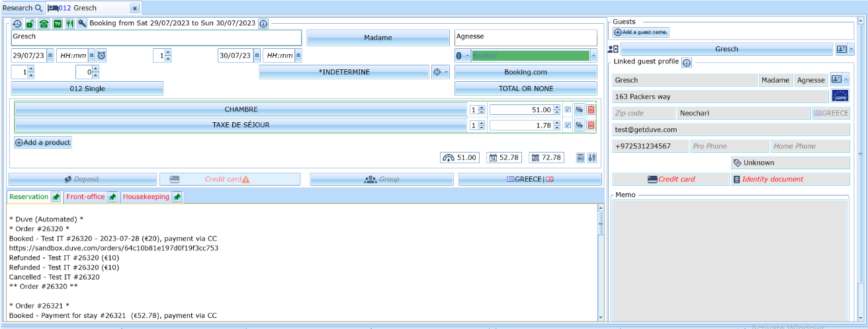Open departure HH:mm time picker

tap(298, 55)
